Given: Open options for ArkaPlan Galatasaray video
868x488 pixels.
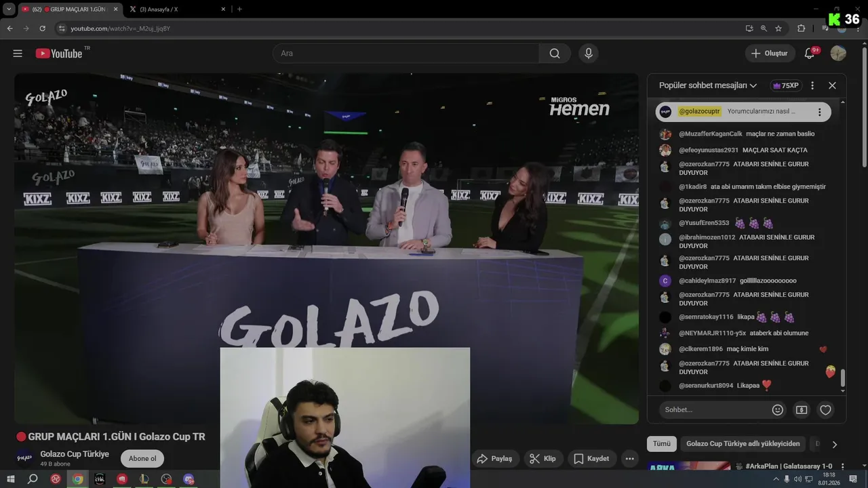Looking at the screenshot, I should [843, 466].
